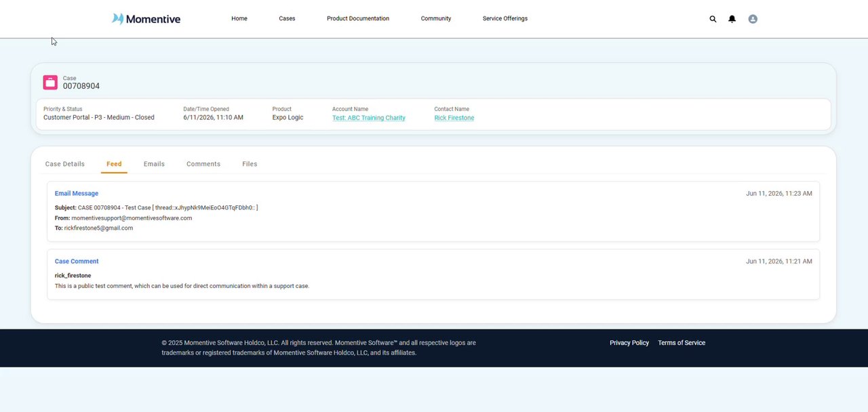This screenshot has width=868, height=412.
Task: Open the Privacy Policy footer link
Action: (629, 343)
